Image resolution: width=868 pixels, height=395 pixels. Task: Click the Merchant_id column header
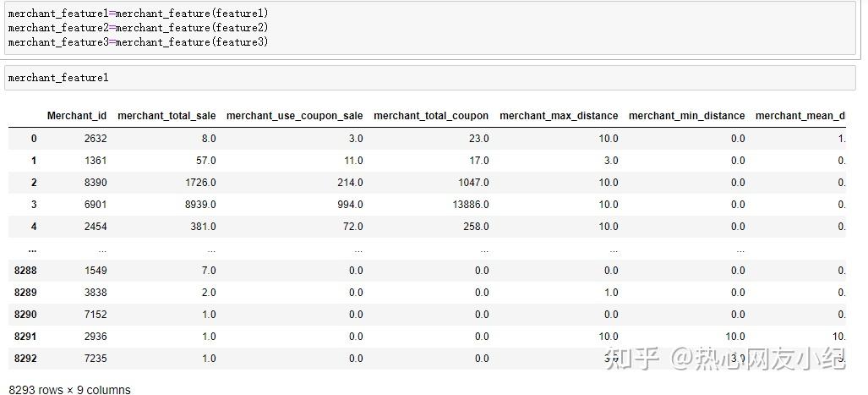[77, 116]
